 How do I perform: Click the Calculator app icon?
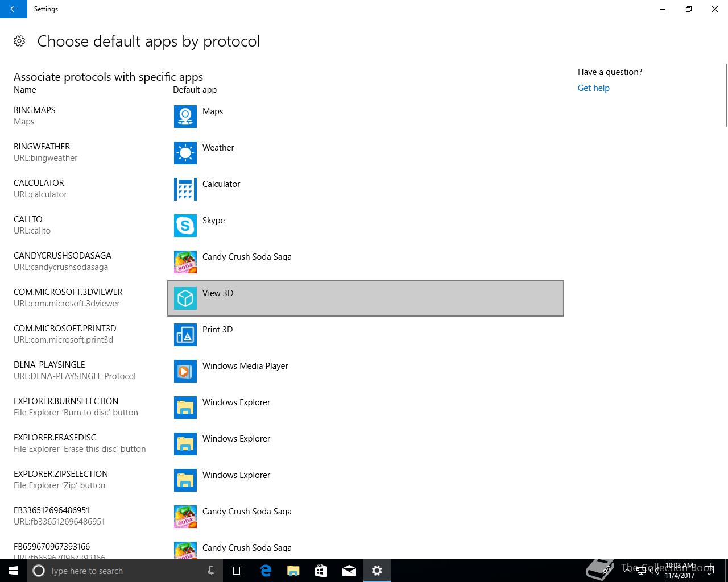click(185, 189)
